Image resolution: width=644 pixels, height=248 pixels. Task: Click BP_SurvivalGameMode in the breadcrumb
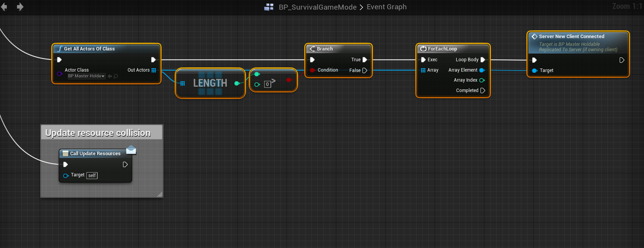pos(317,7)
